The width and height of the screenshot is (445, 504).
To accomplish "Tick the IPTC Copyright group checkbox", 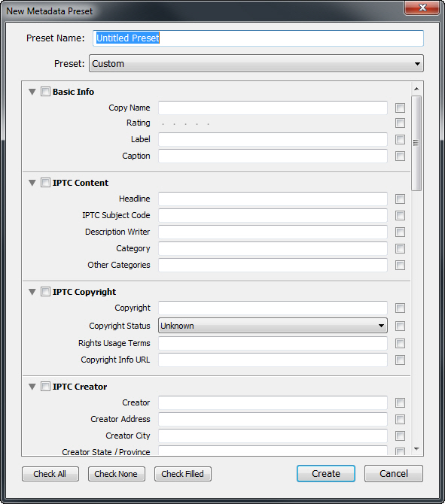I will click(45, 292).
